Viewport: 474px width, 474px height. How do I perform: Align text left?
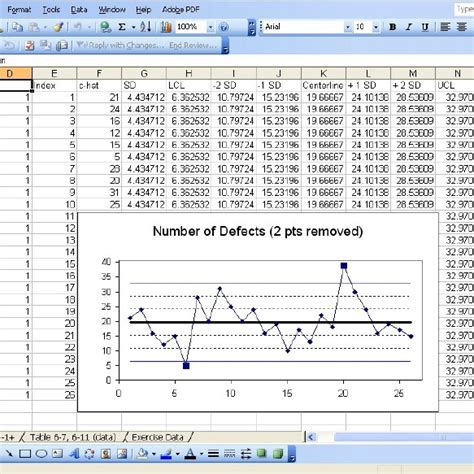click(445, 27)
